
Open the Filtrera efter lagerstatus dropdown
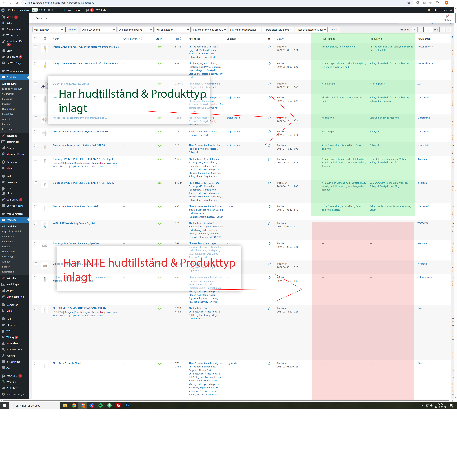pyautogui.click(x=245, y=30)
